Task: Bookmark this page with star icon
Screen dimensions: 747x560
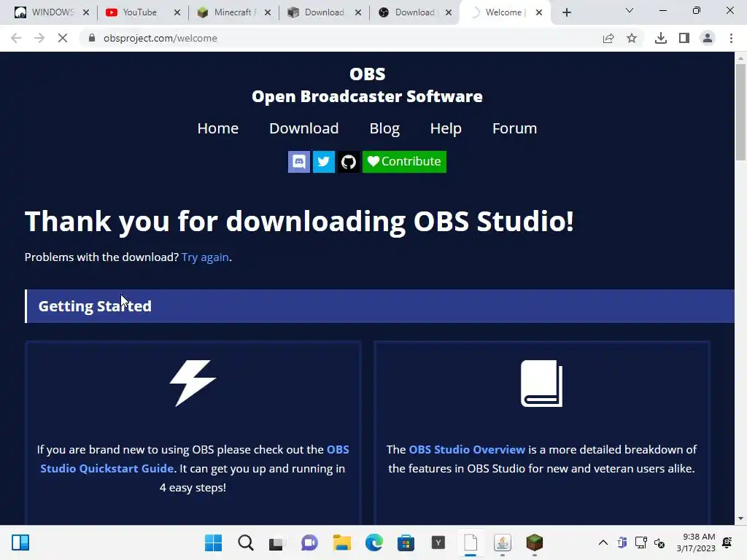Action: point(632,38)
